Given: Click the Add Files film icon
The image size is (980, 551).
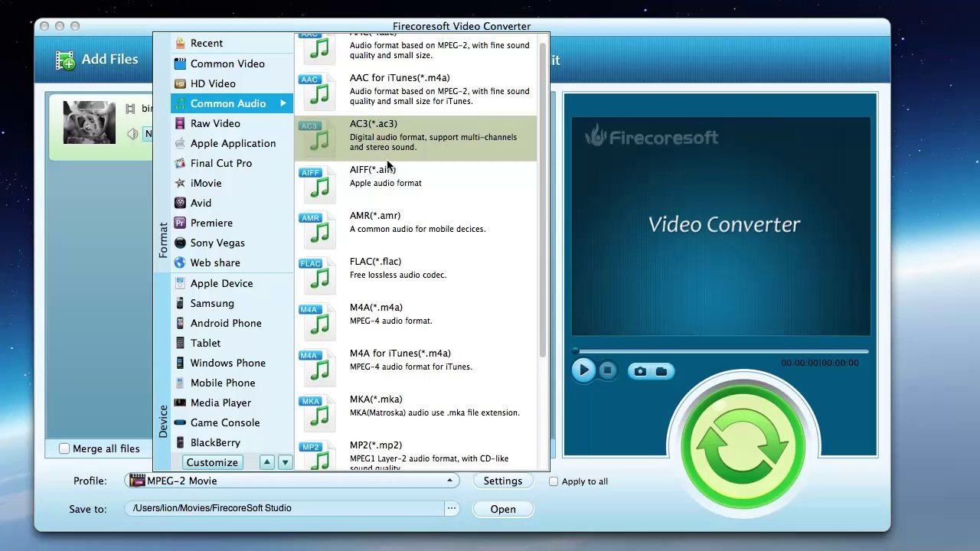Looking at the screenshot, I should click(66, 60).
